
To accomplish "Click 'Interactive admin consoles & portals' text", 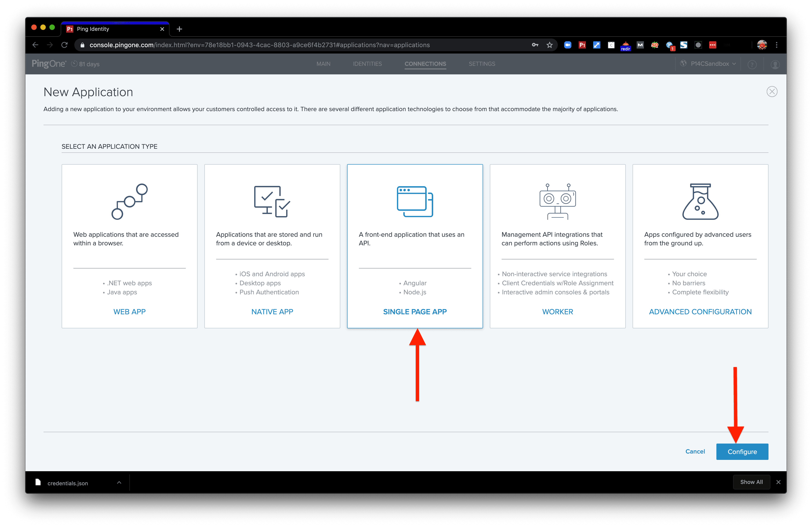I will pyautogui.click(x=556, y=292).
